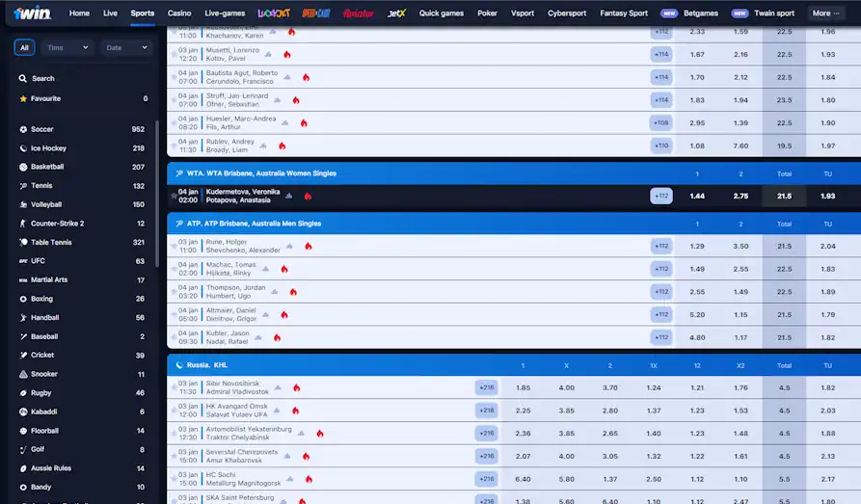Click the Search field in sidebar
Image resolution: width=861 pixels, height=504 pixels.
pyautogui.click(x=82, y=78)
